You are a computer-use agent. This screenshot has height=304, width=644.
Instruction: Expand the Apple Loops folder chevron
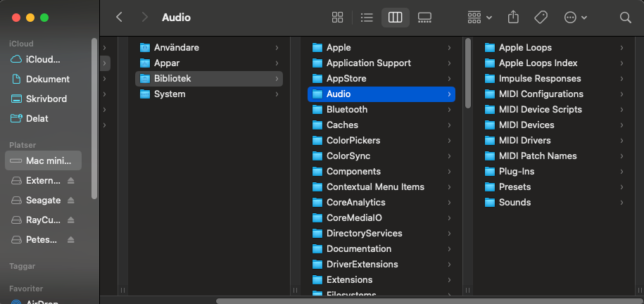tap(621, 48)
